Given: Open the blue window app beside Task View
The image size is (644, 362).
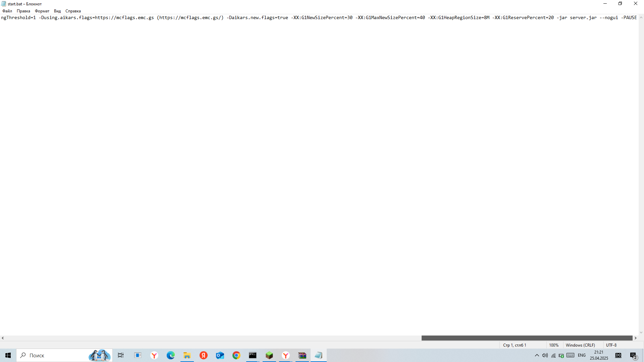Looking at the screenshot, I should pos(138,355).
